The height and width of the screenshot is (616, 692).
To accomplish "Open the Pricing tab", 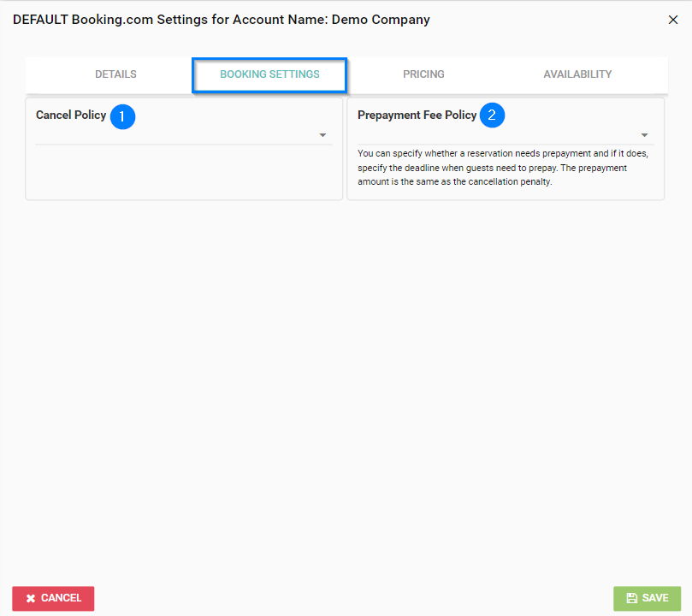I will pyautogui.click(x=423, y=74).
